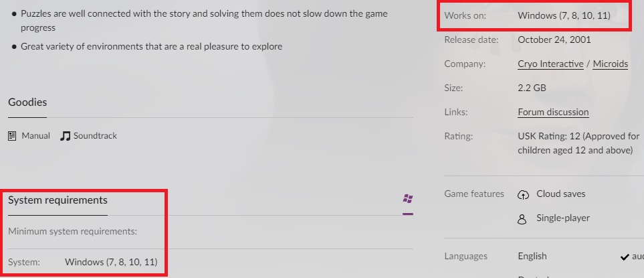Click the Single-player person icon
644x278 pixels.
pyautogui.click(x=522, y=219)
